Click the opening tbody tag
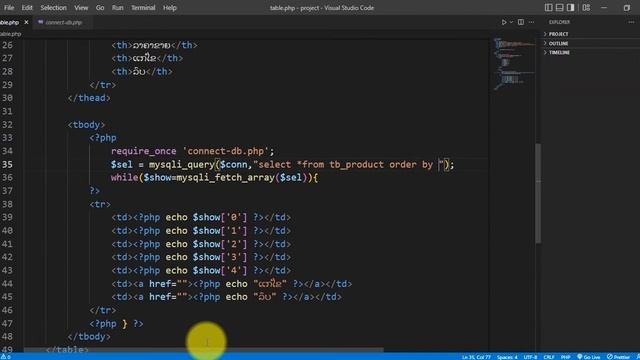This screenshot has height=360, width=640. [x=86, y=124]
